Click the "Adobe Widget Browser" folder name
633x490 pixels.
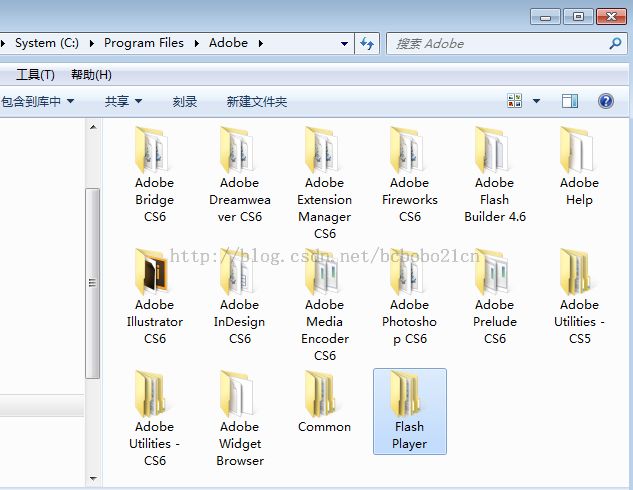240,444
